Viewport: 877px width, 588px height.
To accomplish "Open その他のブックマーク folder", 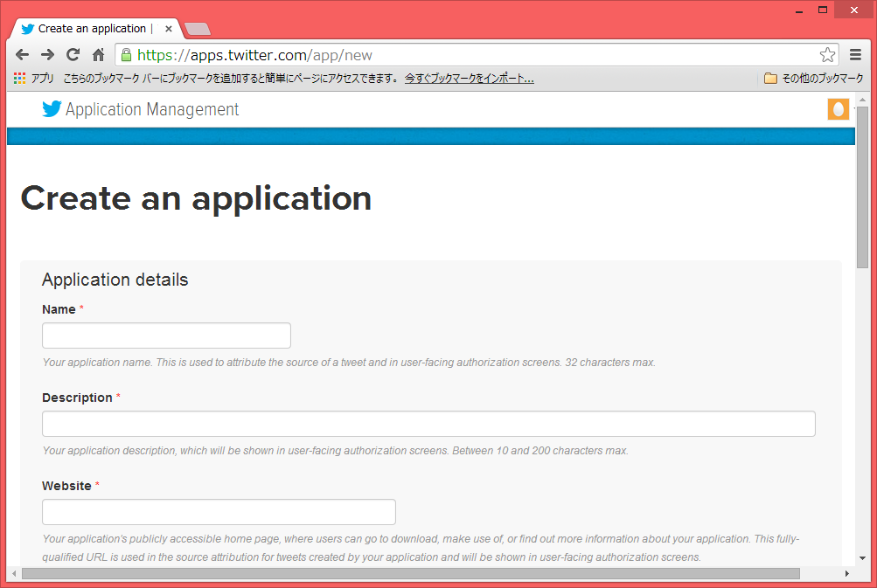I will pyautogui.click(x=813, y=79).
